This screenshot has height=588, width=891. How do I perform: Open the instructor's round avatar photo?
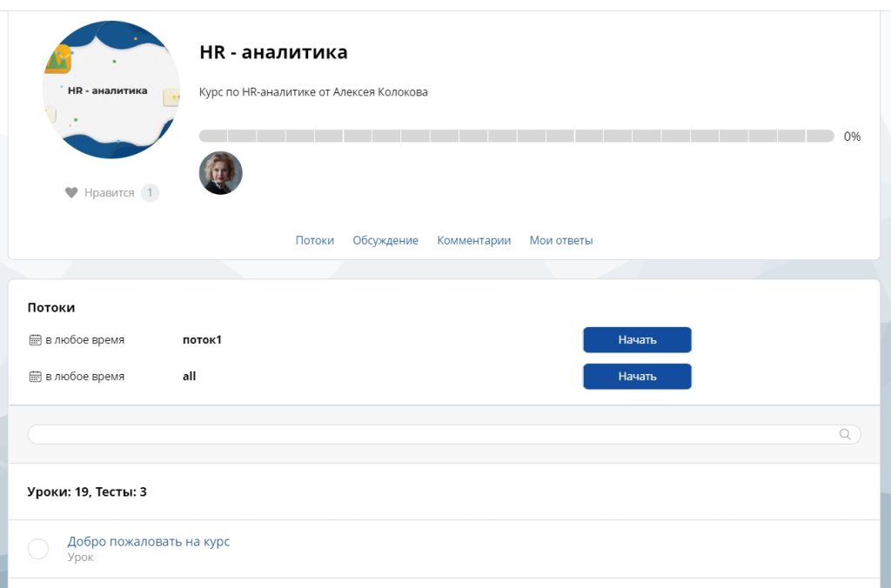point(220,173)
